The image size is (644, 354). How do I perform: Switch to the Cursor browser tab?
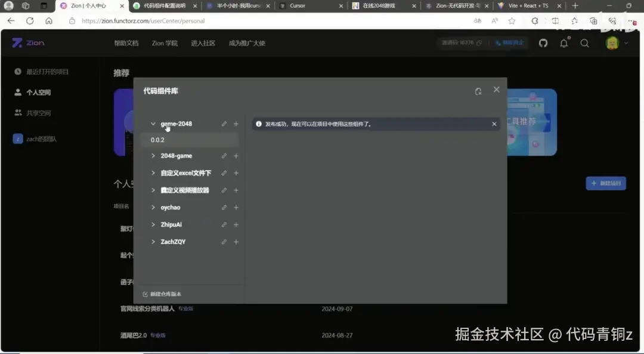click(x=298, y=7)
